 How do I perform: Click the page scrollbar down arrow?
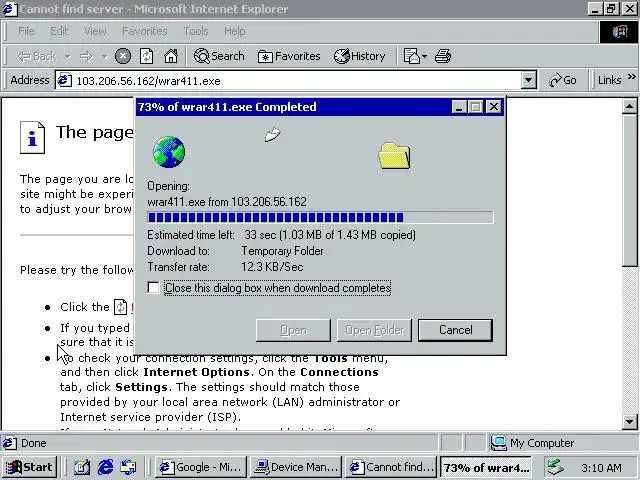[629, 421]
